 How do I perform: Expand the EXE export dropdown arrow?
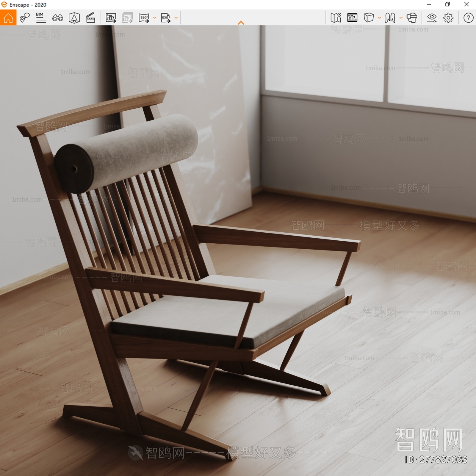[x=176, y=18]
